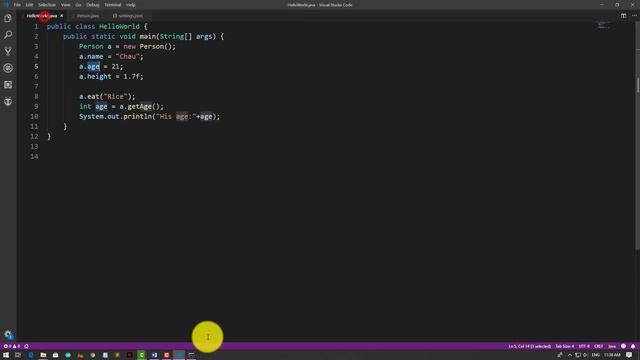Click the string "Rice" on line 8

click(116, 97)
